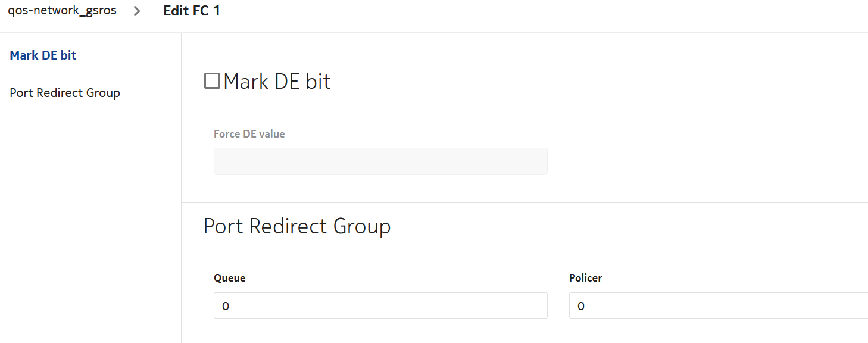Click into the Queue input field

(x=380, y=305)
